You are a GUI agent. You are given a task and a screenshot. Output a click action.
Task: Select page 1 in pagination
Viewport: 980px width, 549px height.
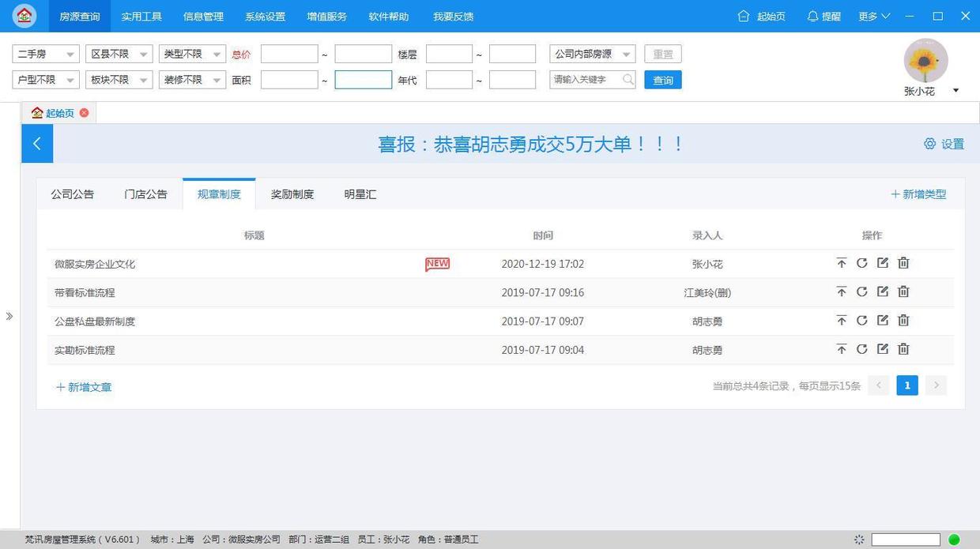(906, 385)
